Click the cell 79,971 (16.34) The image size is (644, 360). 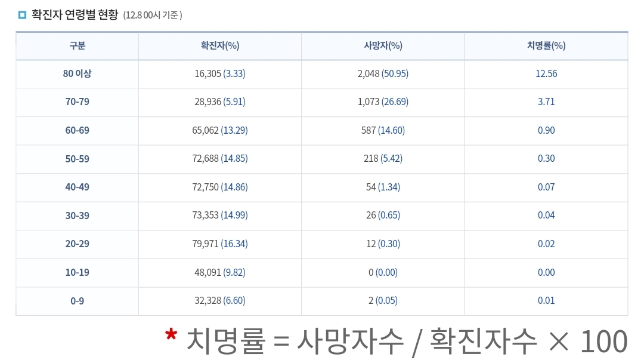tap(219, 244)
